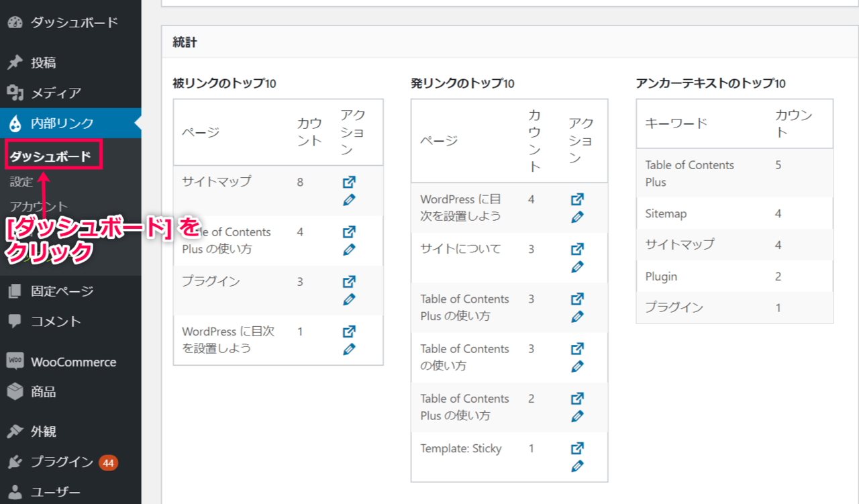Image resolution: width=859 pixels, height=504 pixels.
Task: Open 外観 menu in sidebar
Action: pos(43,432)
